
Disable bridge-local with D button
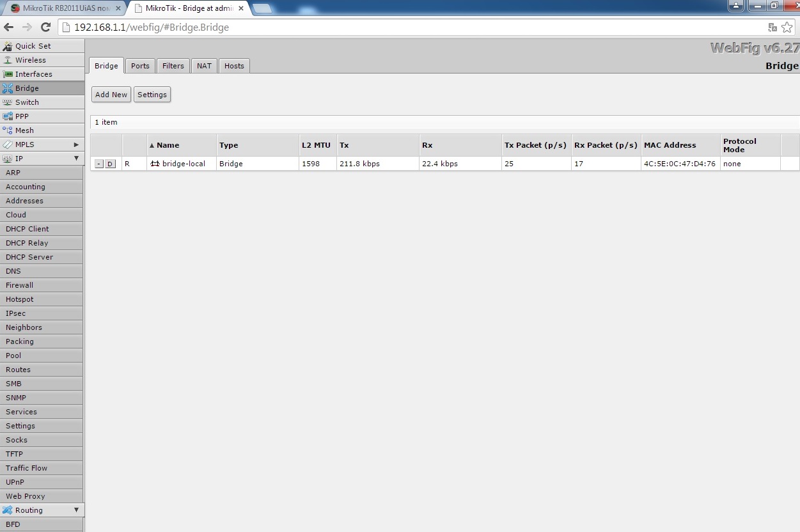(110, 164)
